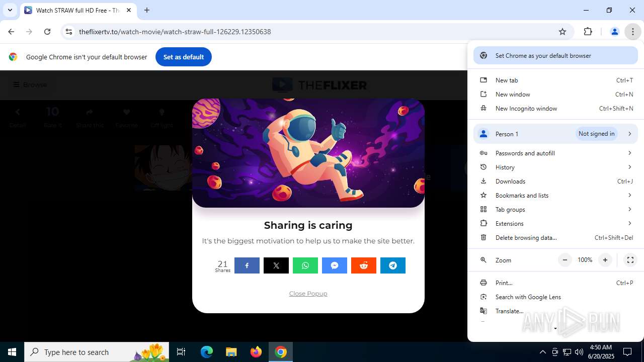The width and height of the screenshot is (644, 362).
Task: Select New tab menu item
Action: click(555, 80)
